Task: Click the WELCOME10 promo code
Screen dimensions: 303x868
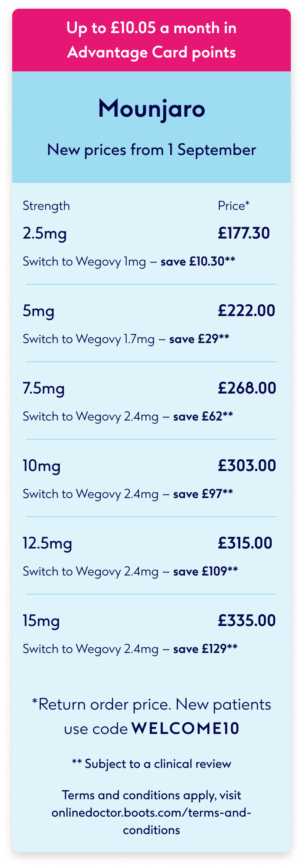Action: point(185,729)
